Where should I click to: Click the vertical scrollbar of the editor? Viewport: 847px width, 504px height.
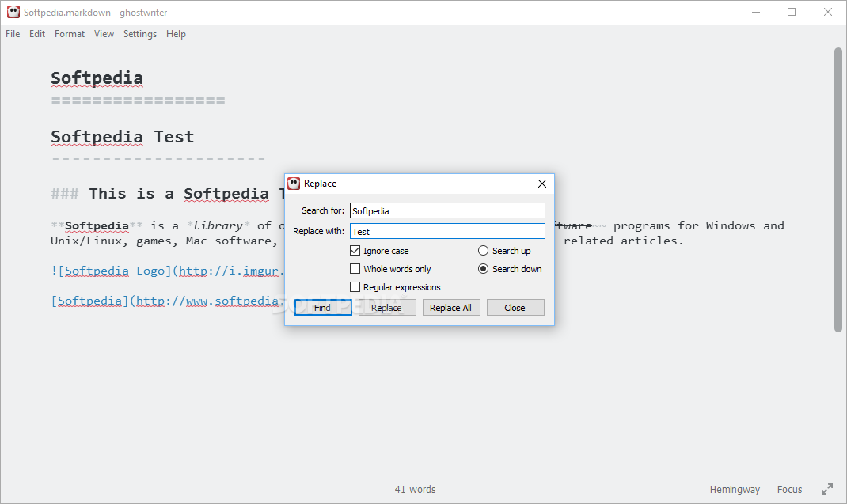(838, 189)
